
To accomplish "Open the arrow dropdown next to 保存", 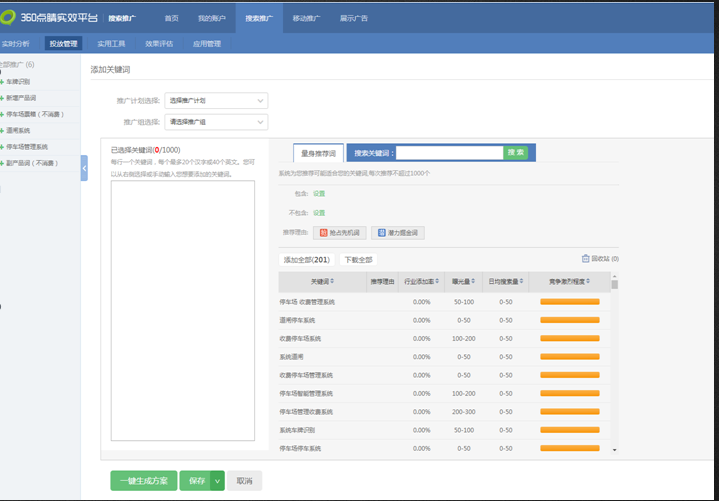I will point(217,481).
